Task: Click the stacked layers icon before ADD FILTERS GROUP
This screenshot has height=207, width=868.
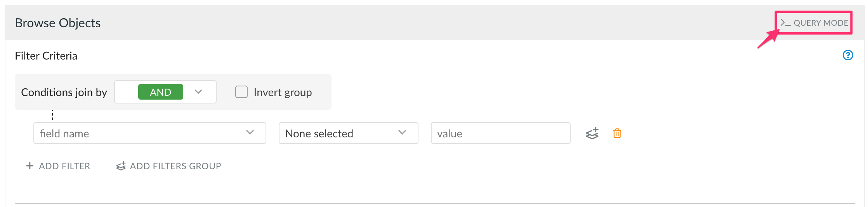Action: [121, 166]
